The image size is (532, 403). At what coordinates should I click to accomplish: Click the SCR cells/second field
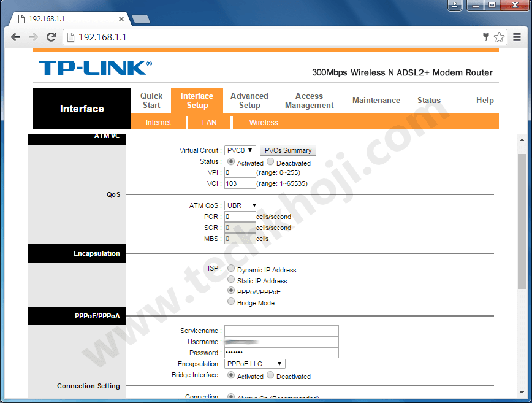240,228
